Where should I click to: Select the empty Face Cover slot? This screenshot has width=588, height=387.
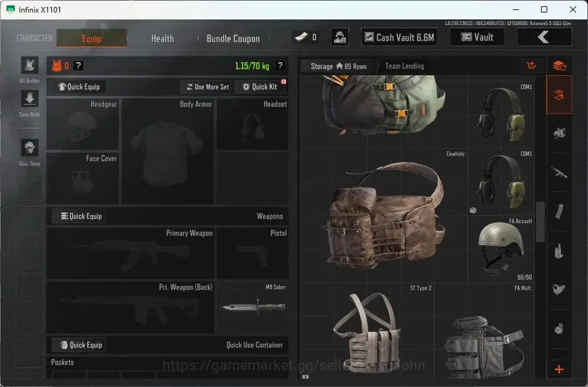point(83,179)
